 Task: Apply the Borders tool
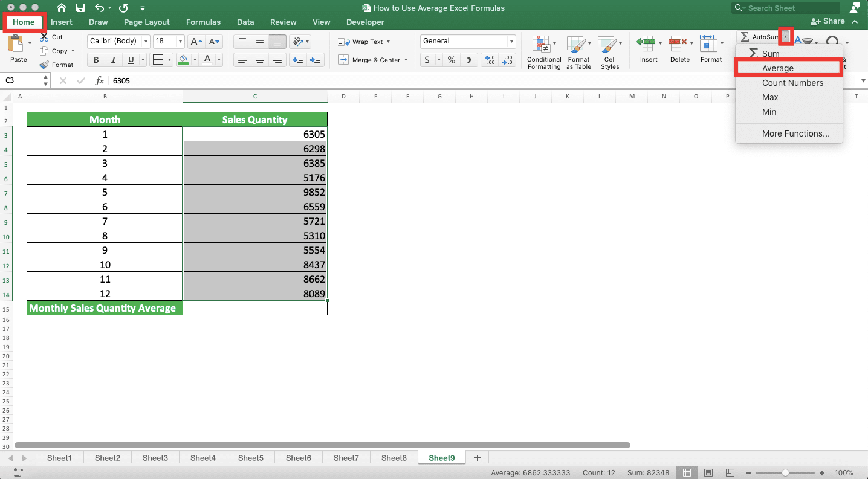[158, 60]
